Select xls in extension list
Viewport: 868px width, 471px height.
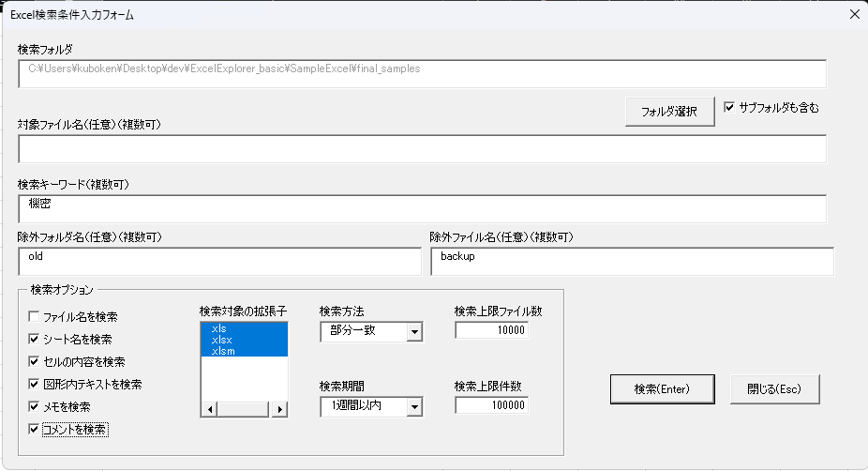coord(244,328)
